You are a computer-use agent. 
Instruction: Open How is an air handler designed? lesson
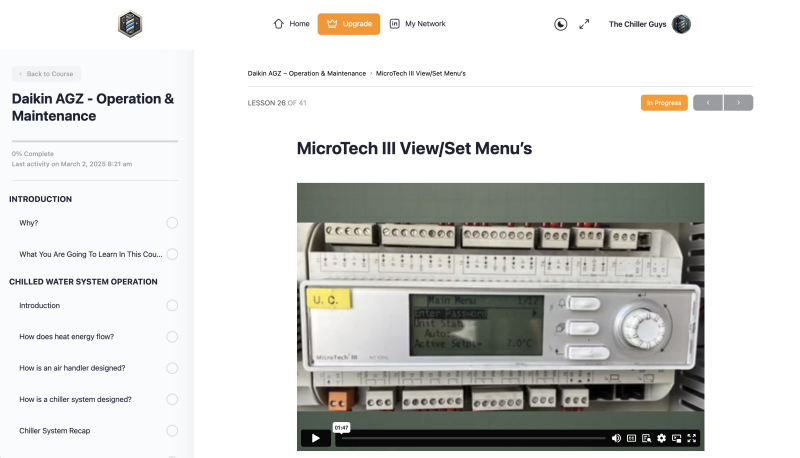72,368
